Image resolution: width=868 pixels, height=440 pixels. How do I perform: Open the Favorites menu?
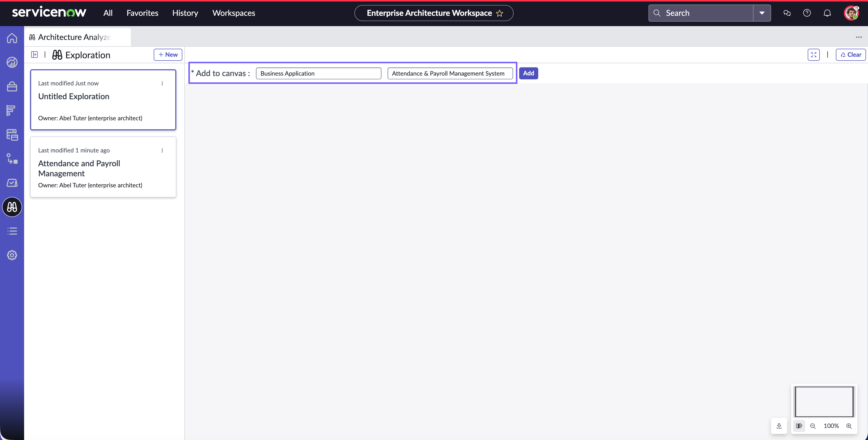[x=142, y=13]
